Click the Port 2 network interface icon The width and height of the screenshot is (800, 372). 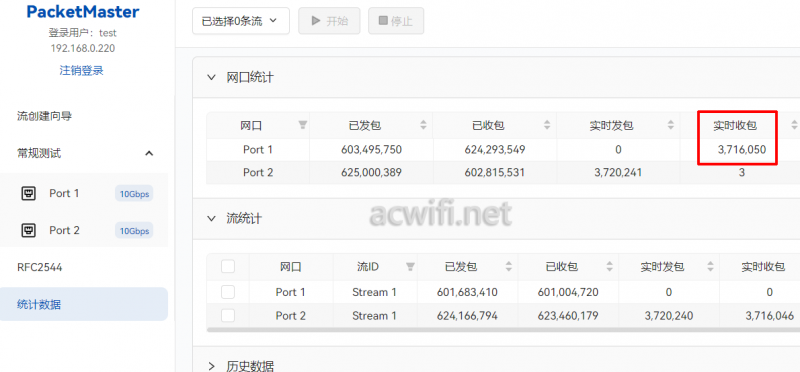(29, 231)
